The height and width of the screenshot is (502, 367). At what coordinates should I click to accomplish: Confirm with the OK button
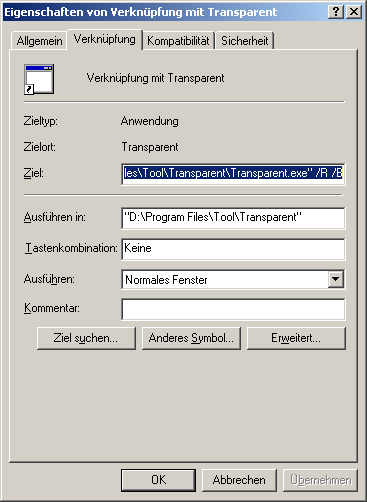pos(158,480)
